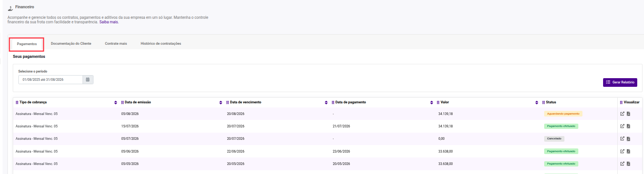The width and height of the screenshot is (644, 174).
Task: Open external link for 05/06/2026 charge
Action: pyautogui.click(x=622, y=151)
